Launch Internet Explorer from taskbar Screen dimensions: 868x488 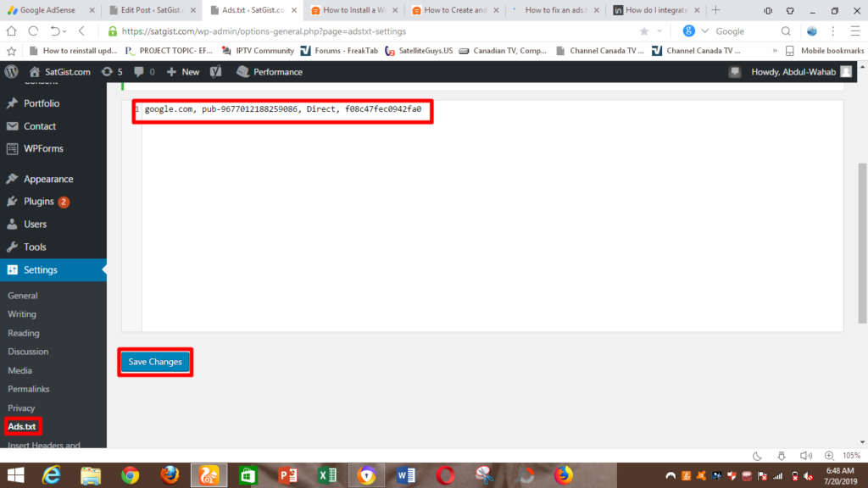point(51,475)
